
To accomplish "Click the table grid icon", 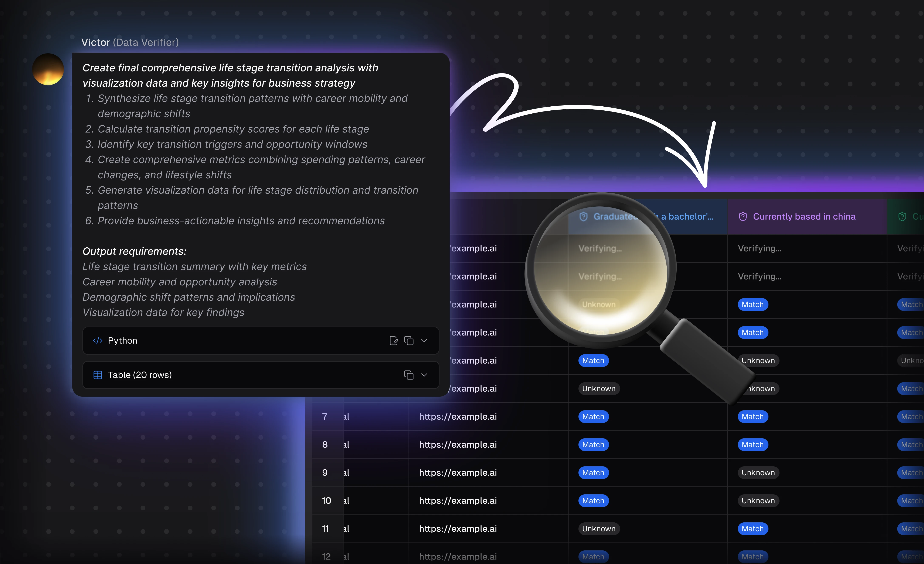I will tap(98, 375).
